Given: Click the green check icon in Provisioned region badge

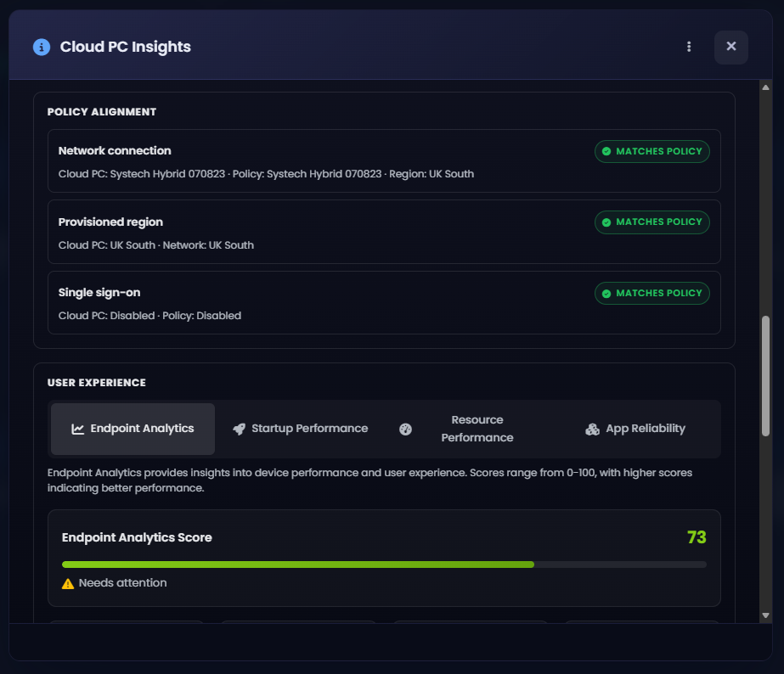Looking at the screenshot, I should coord(606,222).
